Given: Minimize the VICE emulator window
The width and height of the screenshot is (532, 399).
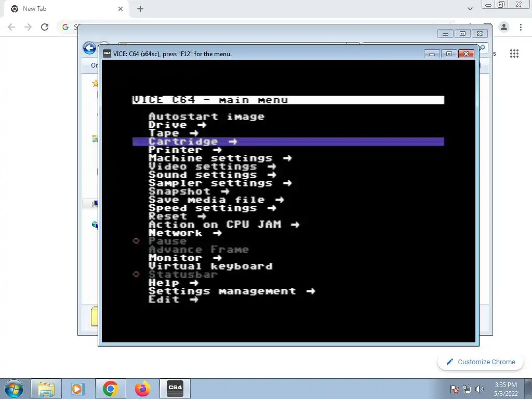Looking at the screenshot, I should point(432,54).
